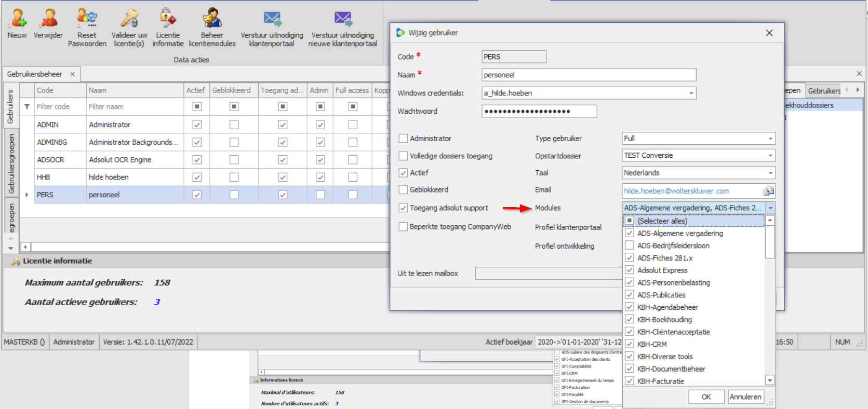The width and height of the screenshot is (868, 409).
Task: Open Licentie informatie tool
Action: click(x=168, y=19)
